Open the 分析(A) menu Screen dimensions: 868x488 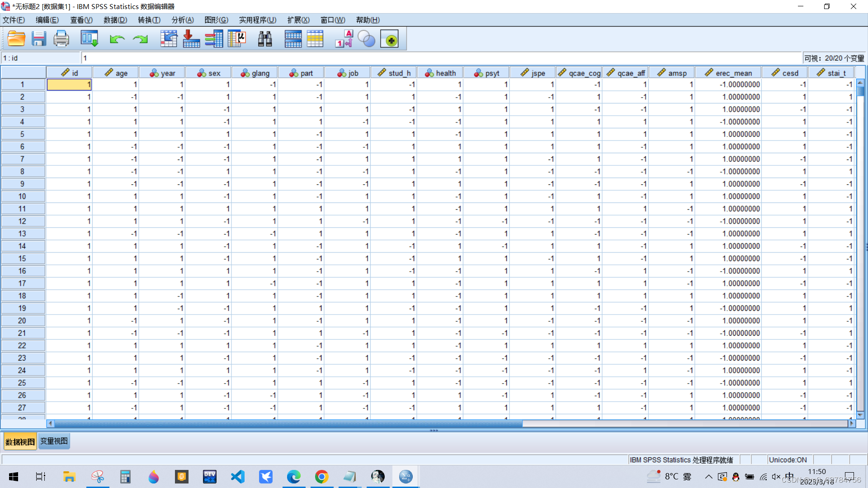(183, 20)
